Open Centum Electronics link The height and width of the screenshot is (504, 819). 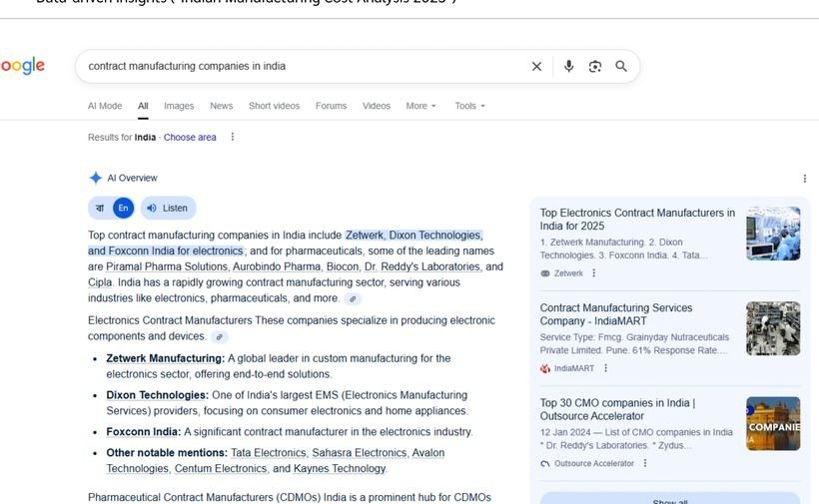221,468
